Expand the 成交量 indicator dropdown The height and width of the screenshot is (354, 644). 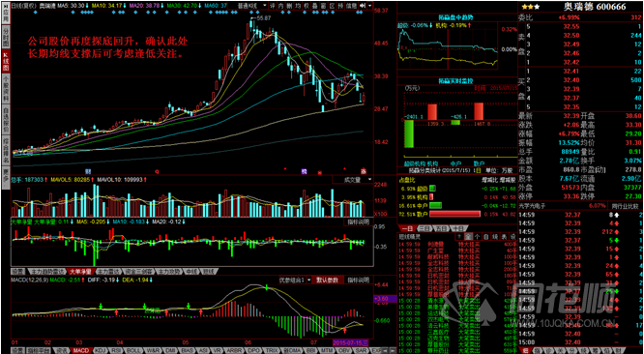point(352,180)
